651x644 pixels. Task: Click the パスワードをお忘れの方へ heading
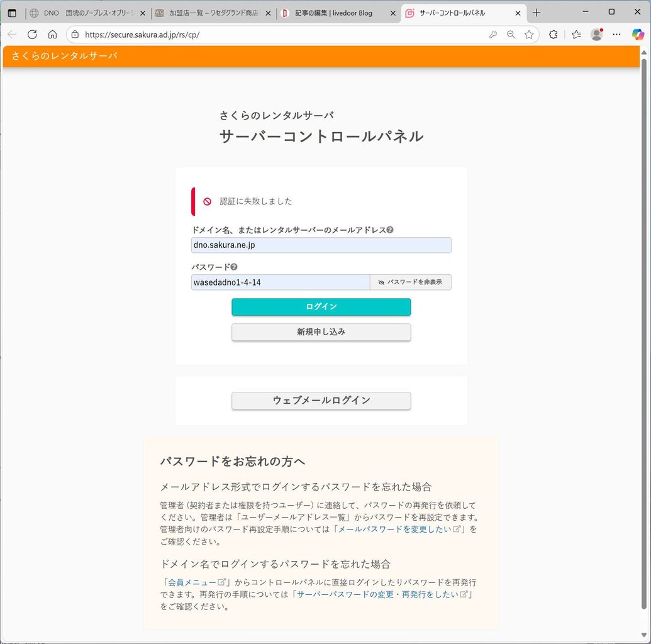coord(233,462)
